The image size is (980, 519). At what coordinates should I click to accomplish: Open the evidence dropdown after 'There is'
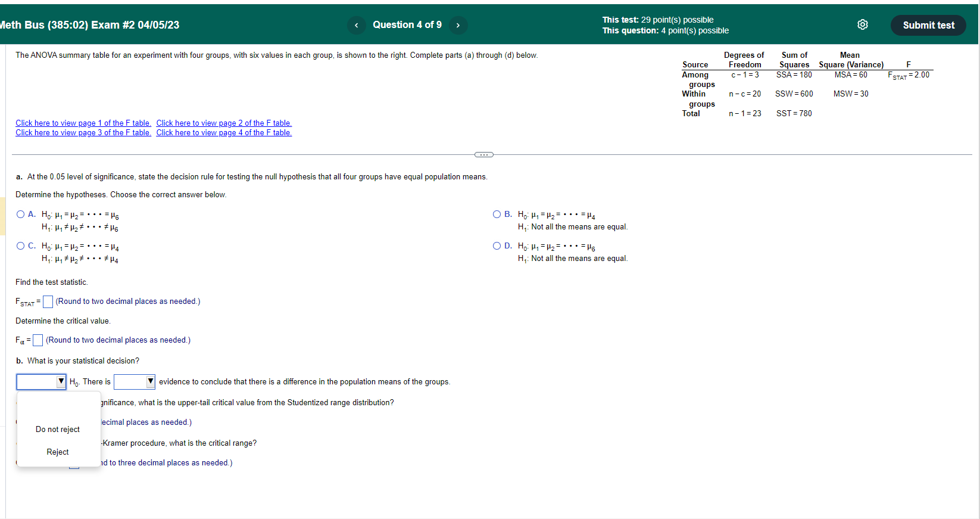135,382
